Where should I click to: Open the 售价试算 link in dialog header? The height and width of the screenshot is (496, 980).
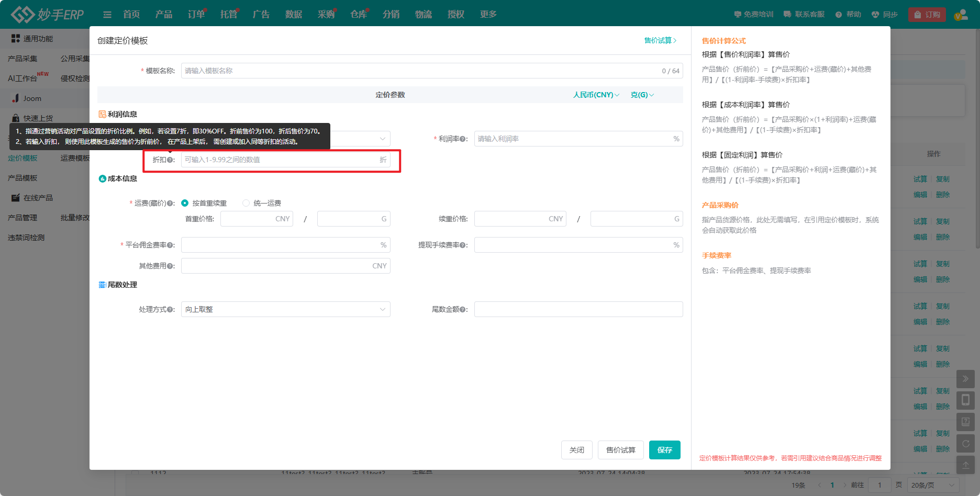pos(660,40)
